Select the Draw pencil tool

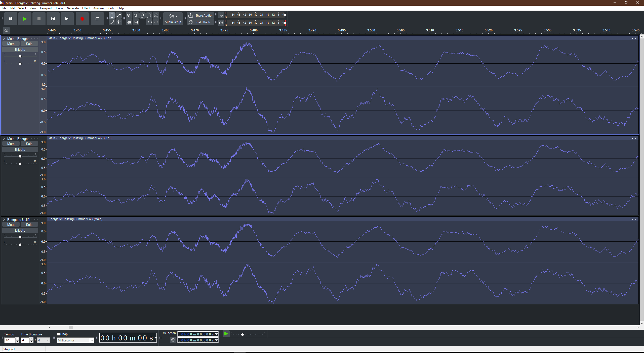click(112, 22)
